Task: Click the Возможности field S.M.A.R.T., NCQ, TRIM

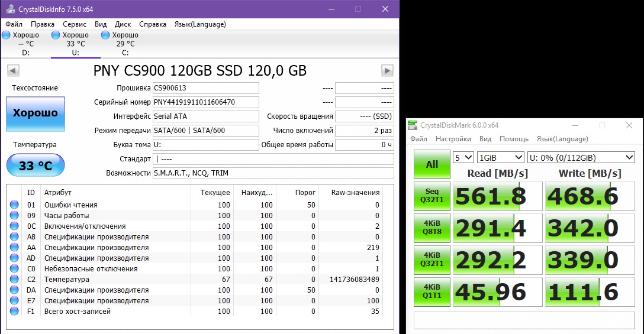Action: 273,173
